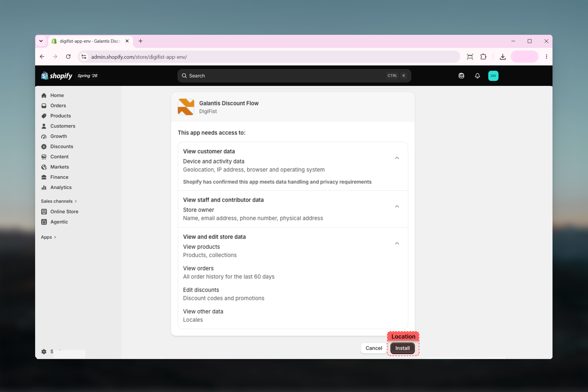This screenshot has height=392, width=588.
Task: Click into the Shopify search field
Action: 294,76
